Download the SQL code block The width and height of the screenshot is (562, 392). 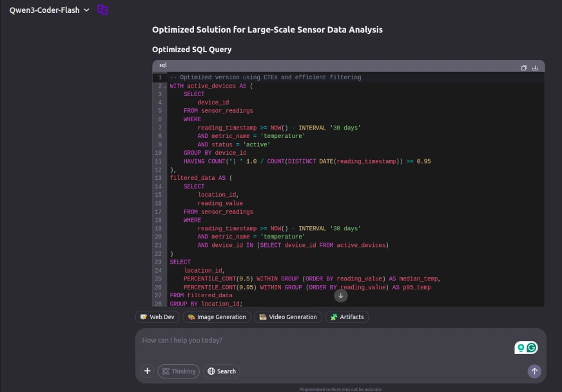point(535,68)
